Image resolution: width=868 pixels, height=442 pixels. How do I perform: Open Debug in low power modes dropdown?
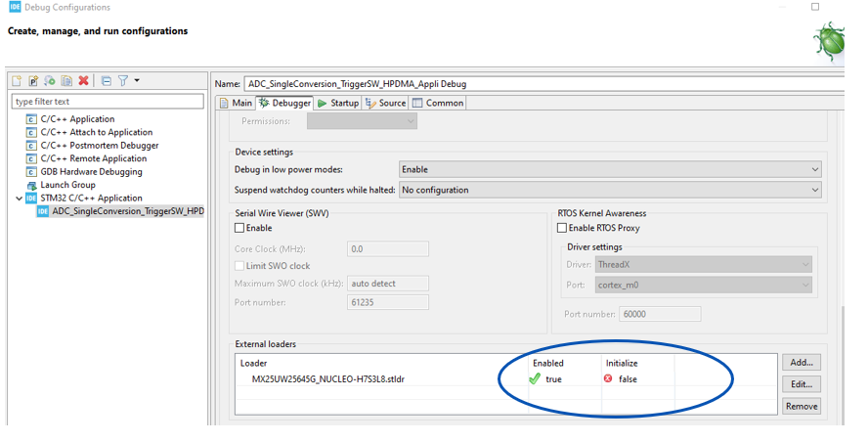(x=610, y=169)
